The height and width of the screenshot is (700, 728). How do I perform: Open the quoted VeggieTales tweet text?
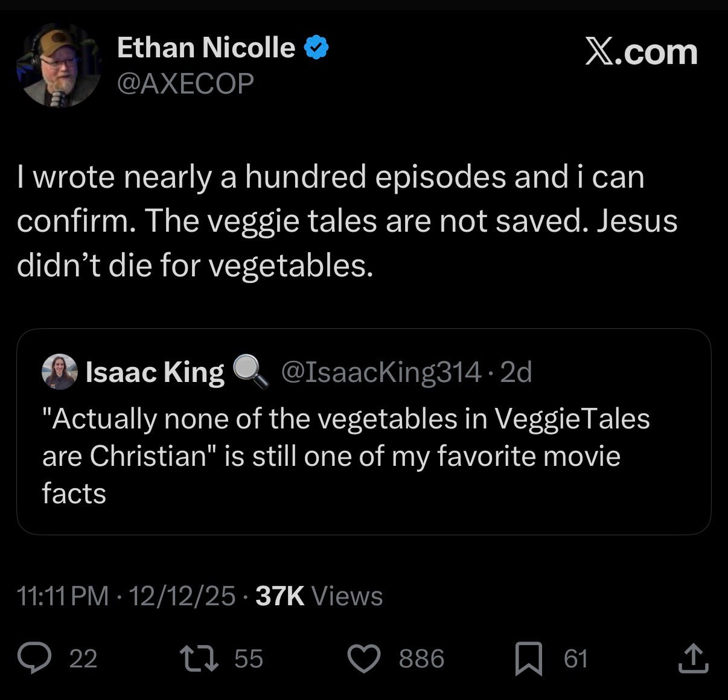point(345,456)
